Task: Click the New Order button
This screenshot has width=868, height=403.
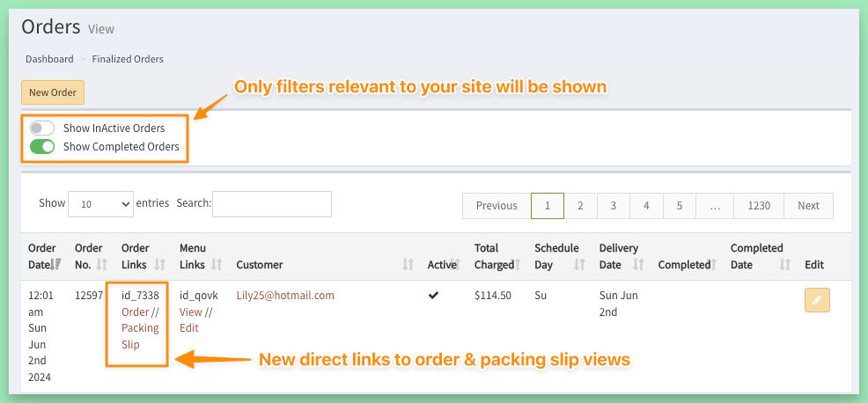Action: click(53, 92)
